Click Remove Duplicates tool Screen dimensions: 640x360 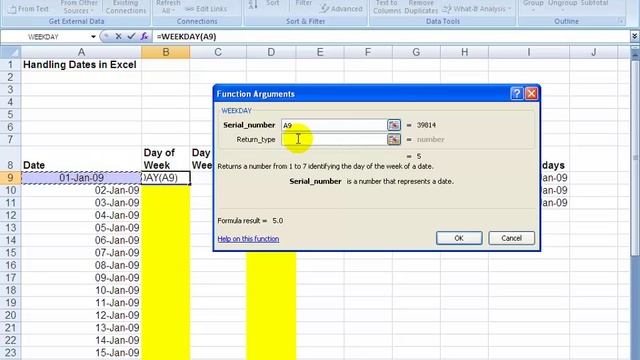click(x=421, y=7)
